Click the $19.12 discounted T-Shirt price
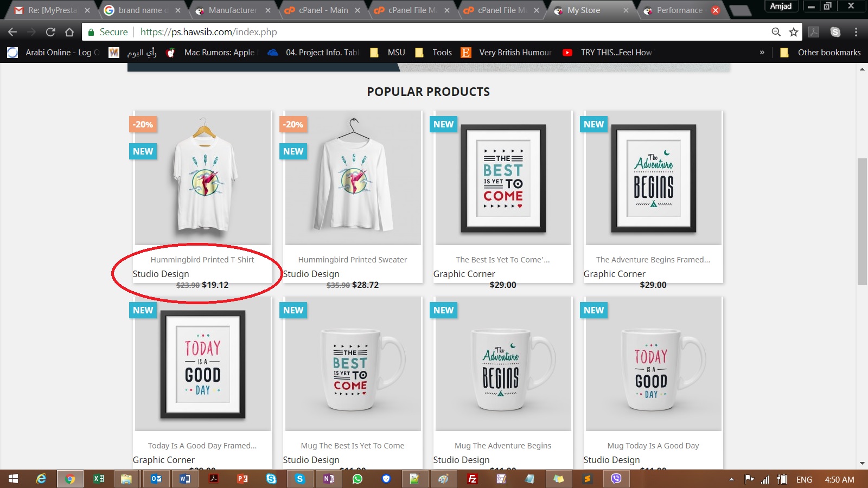Viewport: 868px width, 488px height. point(215,285)
